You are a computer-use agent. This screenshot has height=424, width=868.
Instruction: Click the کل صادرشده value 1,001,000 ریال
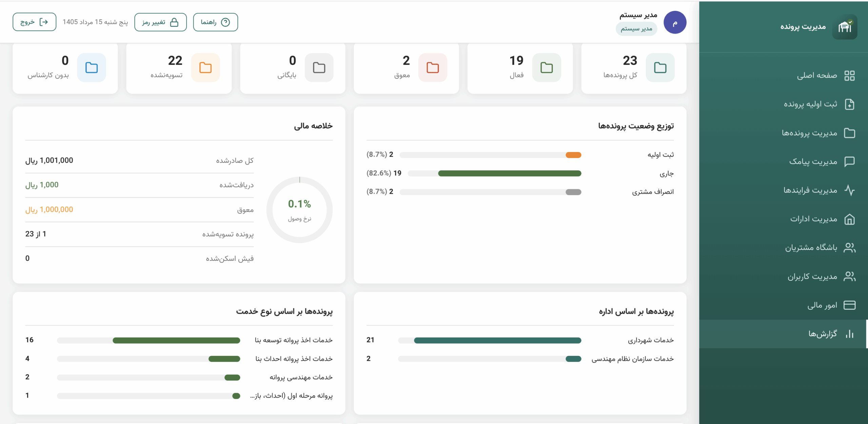(49, 160)
